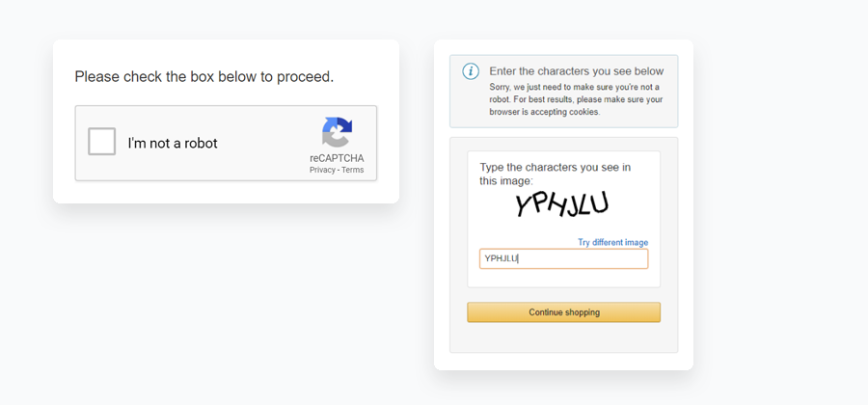The height and width of the screenshot is (405, 868).
Task: Click the reCAPTCHA logo icon
Action: coord(337,132)
